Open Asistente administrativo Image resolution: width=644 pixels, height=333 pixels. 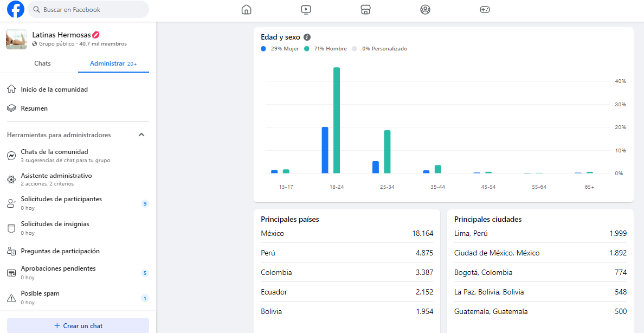[78, 179]
